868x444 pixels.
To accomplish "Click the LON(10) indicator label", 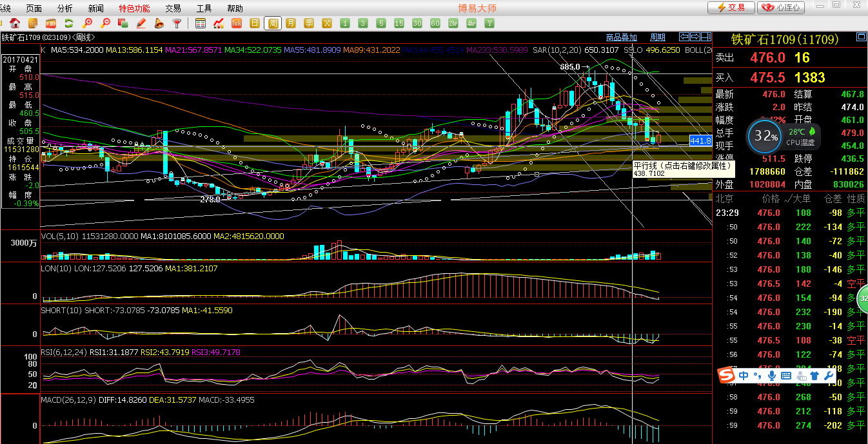I will [x=56, y=268].
